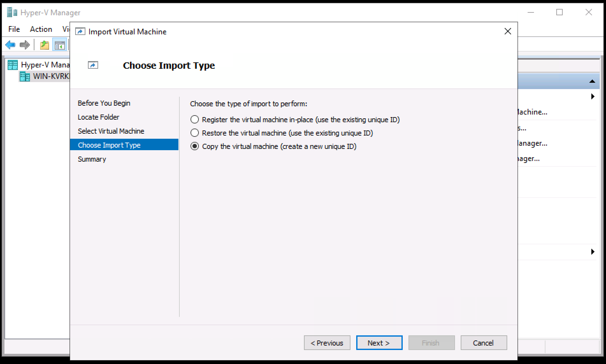Click the WIN-KVRK server icon in tree
Image resolution: width=606 pixels, height=364 pixels.
(25, 76)
